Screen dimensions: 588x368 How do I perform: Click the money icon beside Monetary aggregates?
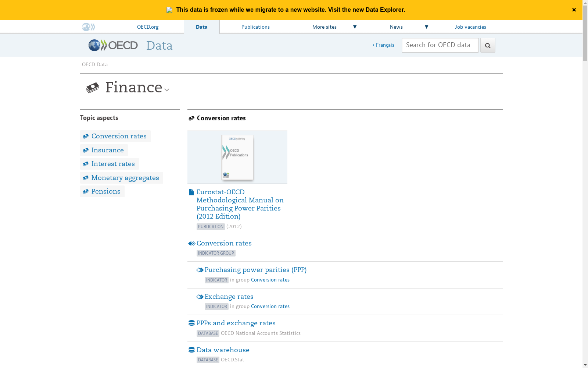[x=86, y=178]
